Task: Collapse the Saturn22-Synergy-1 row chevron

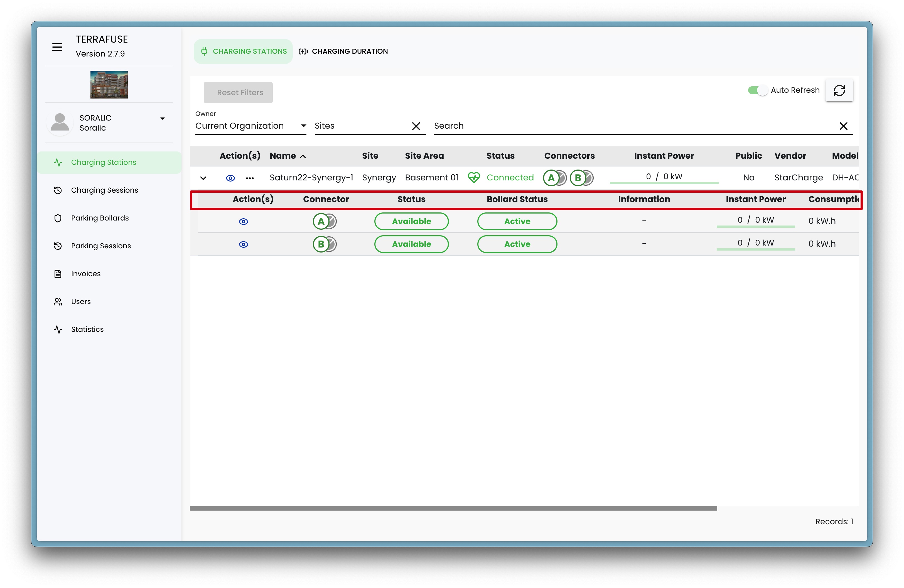Action: pyautogui.click(x=203, y=178)
